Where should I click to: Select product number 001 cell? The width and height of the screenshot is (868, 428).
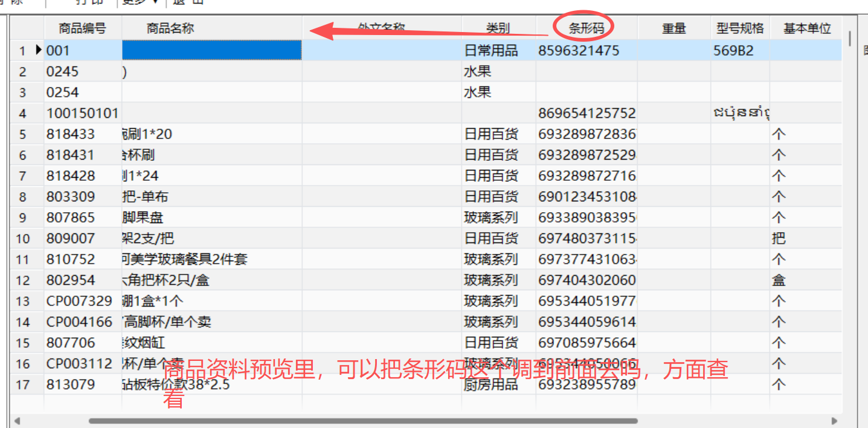click(x=83, y=50)
